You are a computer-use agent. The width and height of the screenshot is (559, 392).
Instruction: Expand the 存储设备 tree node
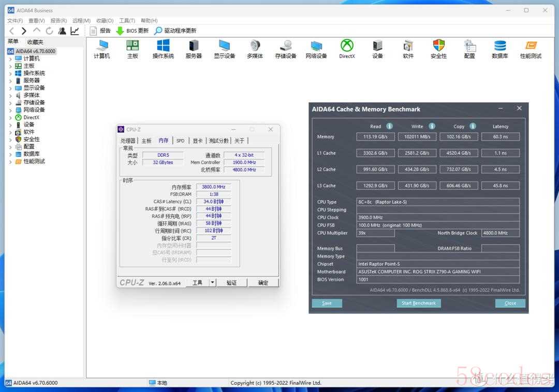10,103
